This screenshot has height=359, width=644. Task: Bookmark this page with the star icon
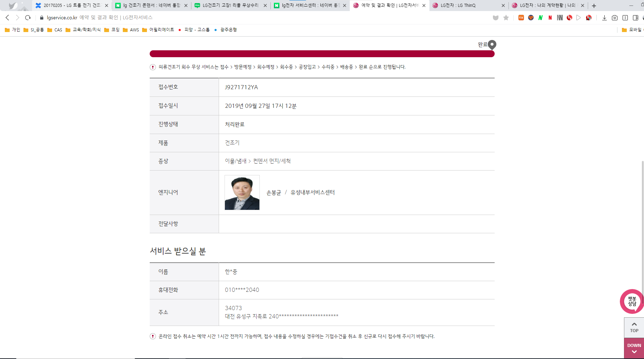506,18
